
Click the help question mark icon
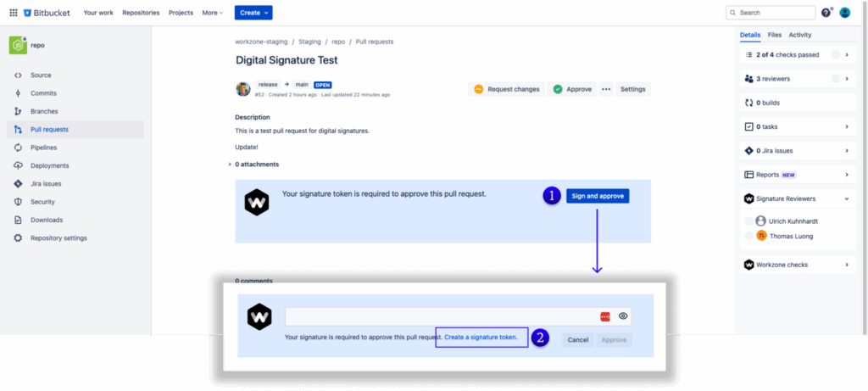coord(826,13)
